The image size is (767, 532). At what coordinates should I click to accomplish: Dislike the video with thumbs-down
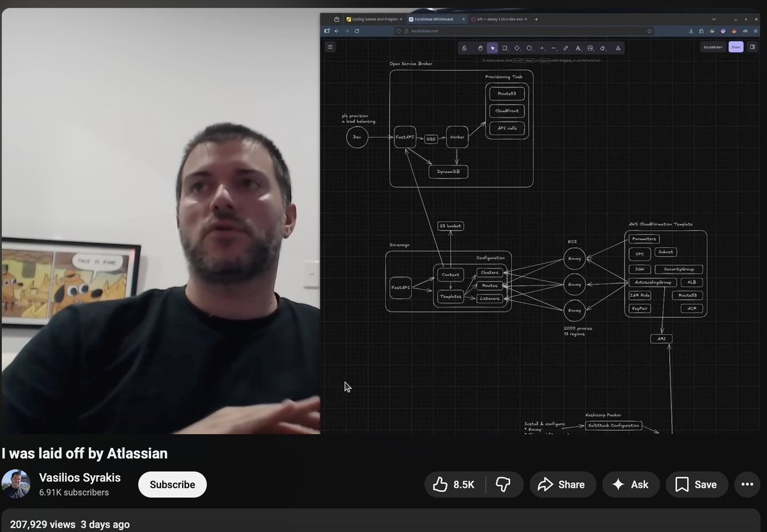(x=503, y=485)
